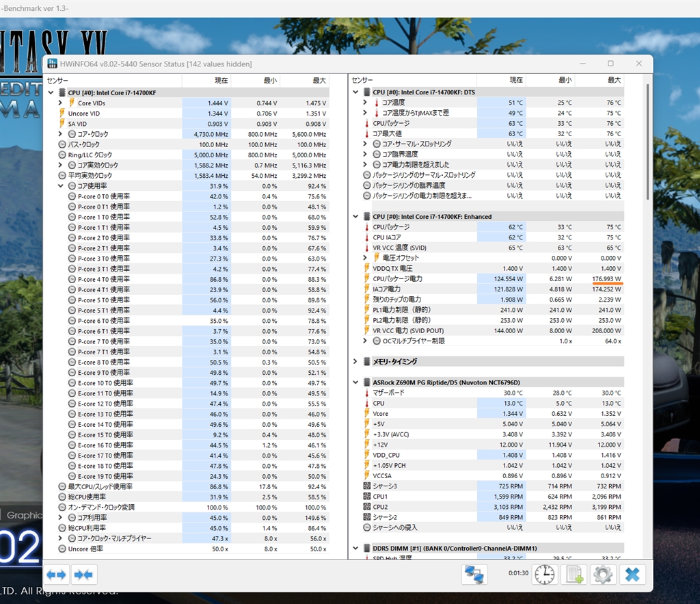The height and width of the screenshot is (604, 700).
Task: Select the 残りのチップの電力 row
Action: [487, 300]
